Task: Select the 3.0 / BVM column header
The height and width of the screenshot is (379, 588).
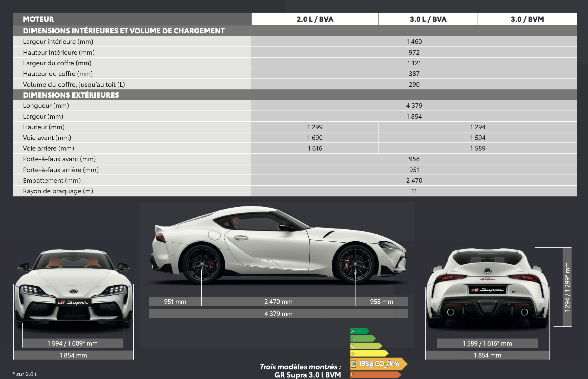Action: pos(527,19)
